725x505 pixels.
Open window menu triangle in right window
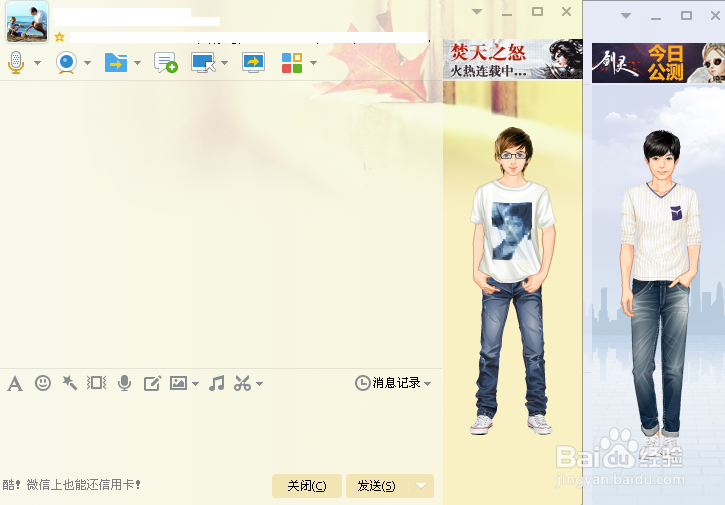pyautogui.click(x=626, y=16)
